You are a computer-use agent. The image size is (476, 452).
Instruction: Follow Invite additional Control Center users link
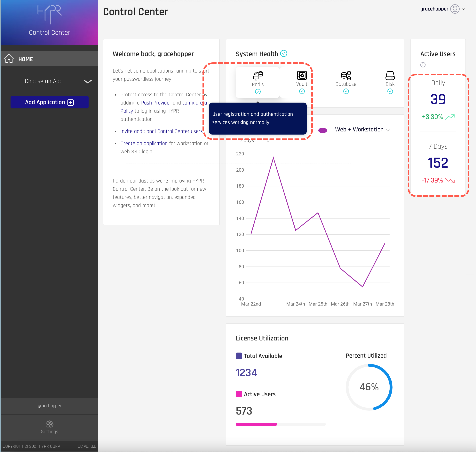tap(161, 131)
